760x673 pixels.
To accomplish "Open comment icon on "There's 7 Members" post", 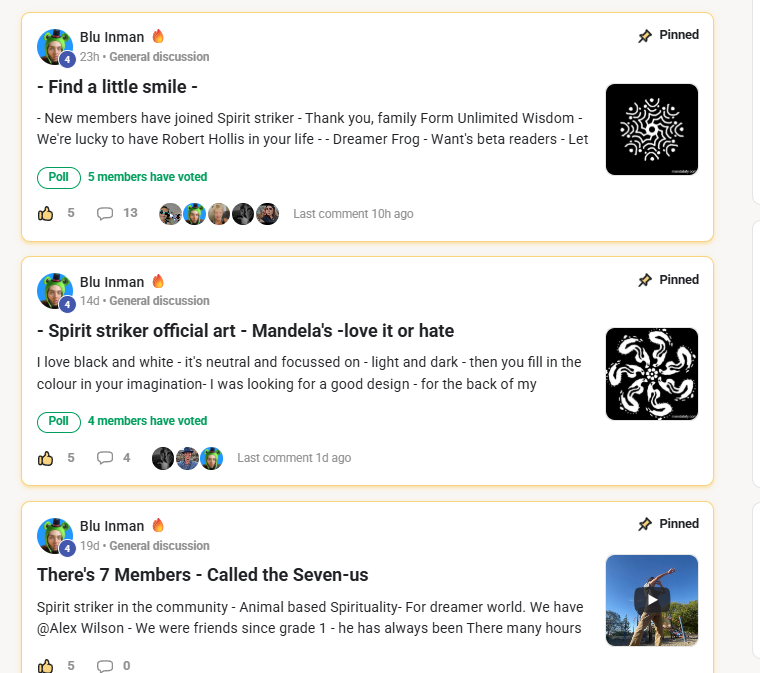I will (105, 666).
